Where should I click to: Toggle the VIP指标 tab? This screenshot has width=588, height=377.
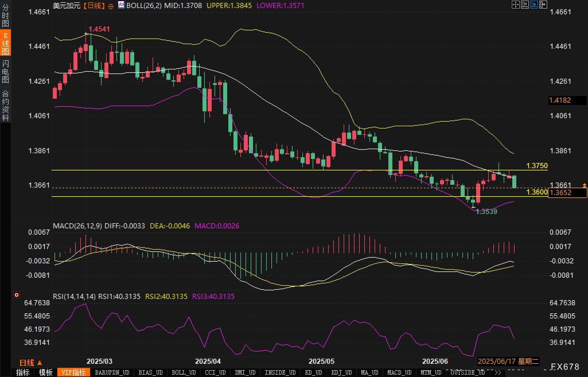point(73,373)
